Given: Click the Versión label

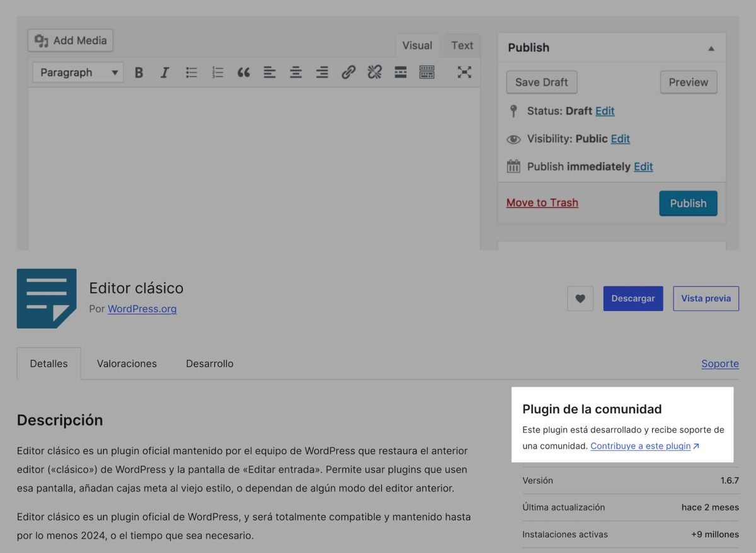Looking at the screenshot, I should click(x=537, y=480).
